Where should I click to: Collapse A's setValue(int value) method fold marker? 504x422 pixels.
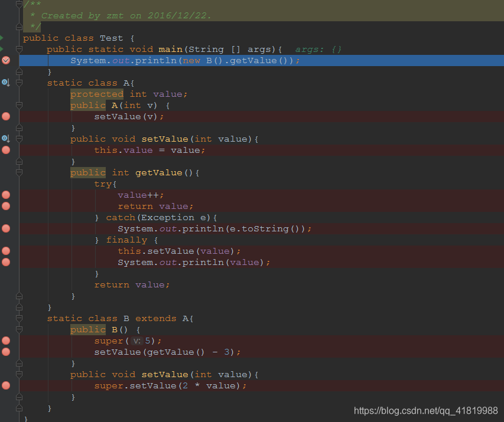19,139
